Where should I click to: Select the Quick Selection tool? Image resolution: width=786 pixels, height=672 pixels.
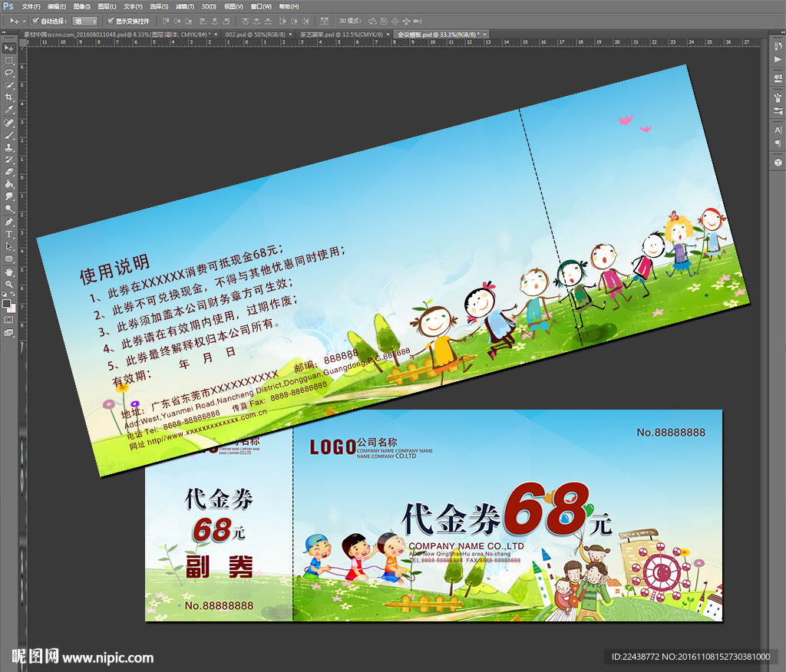pyautogui.click(x=9, y=85)
